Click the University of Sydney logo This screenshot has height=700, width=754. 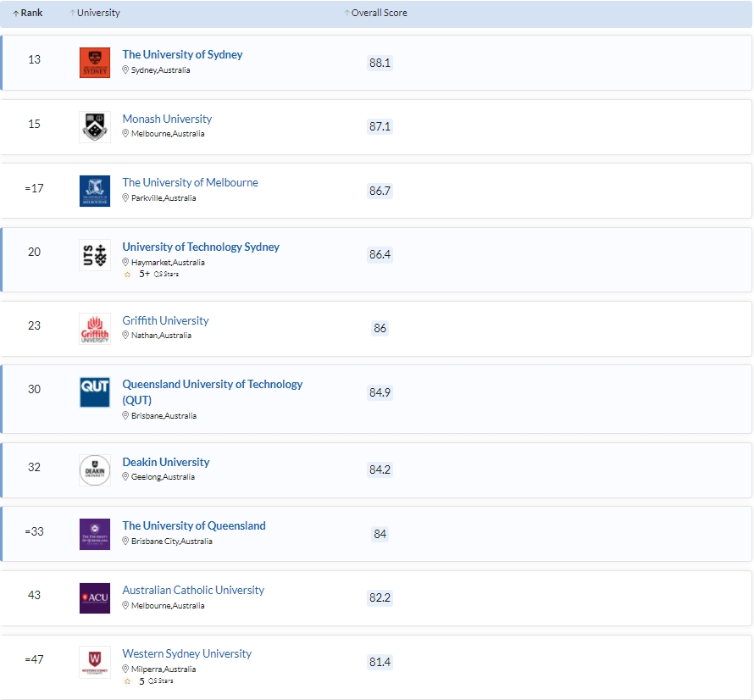(94, 63)
